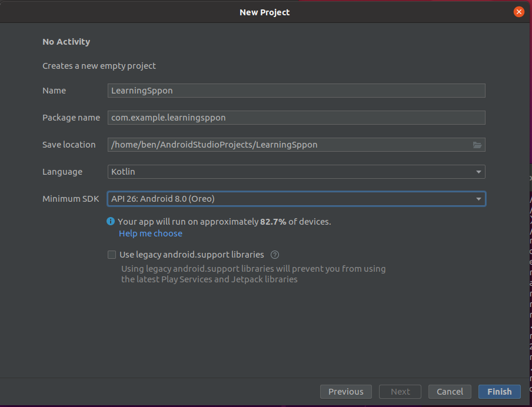Open the save location folder browser
Image resolution: width=532 pixels, height=407 pixels.
tap(477, 145)
